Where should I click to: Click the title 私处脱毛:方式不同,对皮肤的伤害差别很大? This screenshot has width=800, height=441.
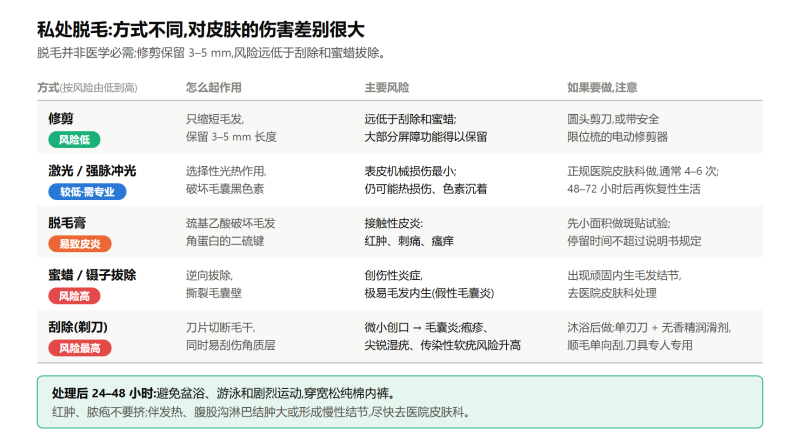pos(201,30)
